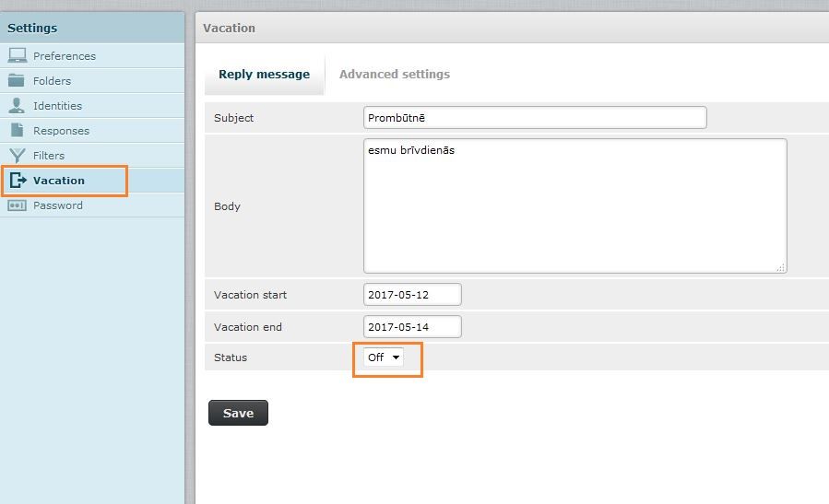This screenshot has width=829, height=504.
Task: Click the Filters funnel icon
Action: click(17, 155)
